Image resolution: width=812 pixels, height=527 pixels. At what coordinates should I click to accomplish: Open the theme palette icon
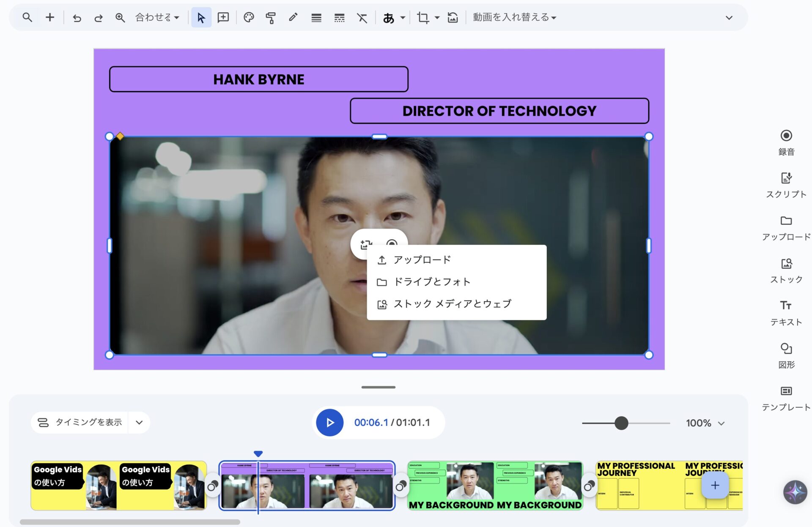(x=249, y=17)
